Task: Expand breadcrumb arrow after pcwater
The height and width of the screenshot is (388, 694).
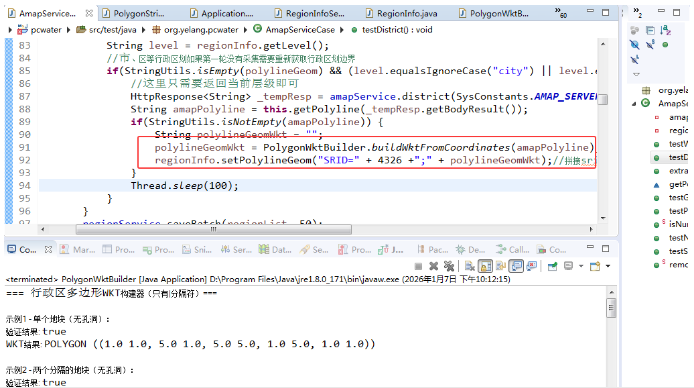Action: click(69, 30)
